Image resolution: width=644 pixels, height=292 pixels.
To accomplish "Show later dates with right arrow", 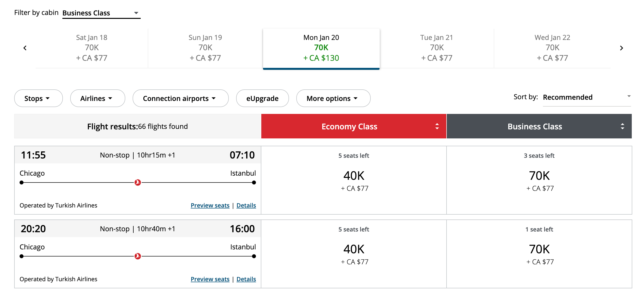I will (621, 48).
